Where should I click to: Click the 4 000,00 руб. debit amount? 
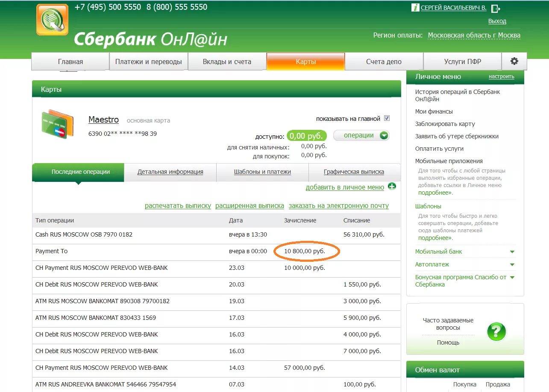tap(362, 334)
